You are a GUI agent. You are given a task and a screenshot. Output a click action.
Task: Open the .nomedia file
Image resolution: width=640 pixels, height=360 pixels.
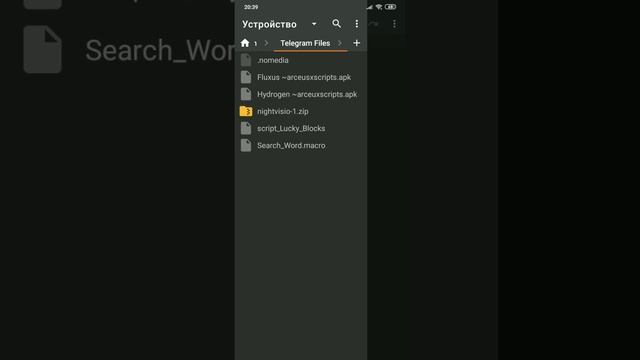301,60
